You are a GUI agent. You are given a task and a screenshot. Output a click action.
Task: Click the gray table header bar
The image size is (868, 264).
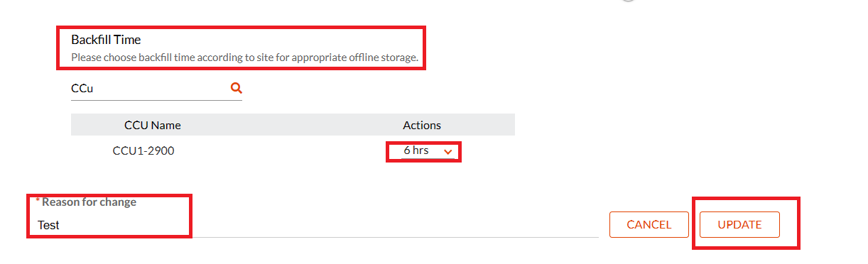click(293, 125)
